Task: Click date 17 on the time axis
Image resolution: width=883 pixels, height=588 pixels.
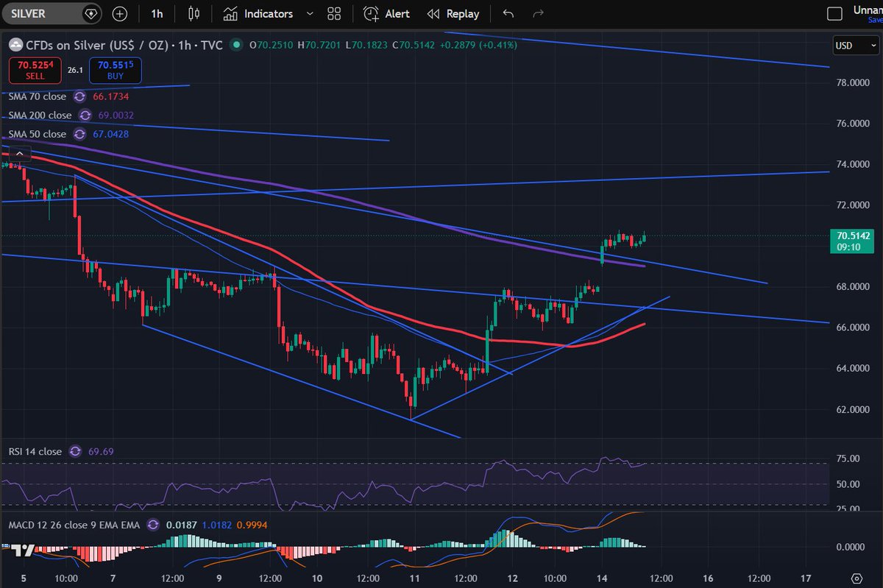Action: [805, 578]
